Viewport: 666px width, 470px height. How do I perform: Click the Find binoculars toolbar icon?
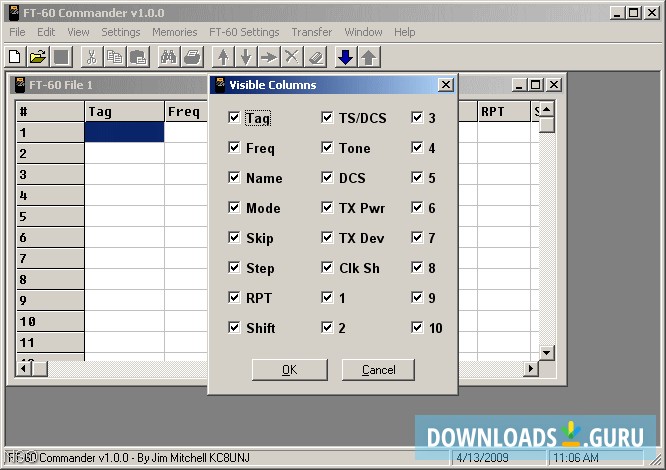click(x=169, y=57)
